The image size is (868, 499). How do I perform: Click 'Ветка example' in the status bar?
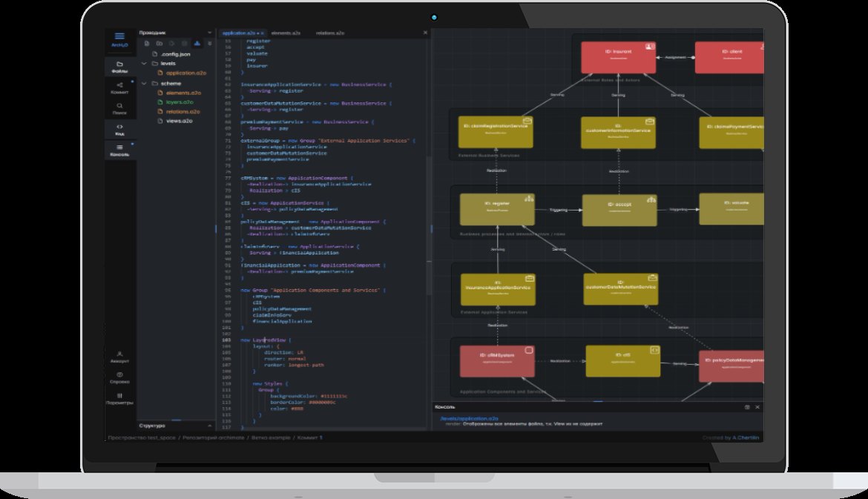[x=271, y=437]
